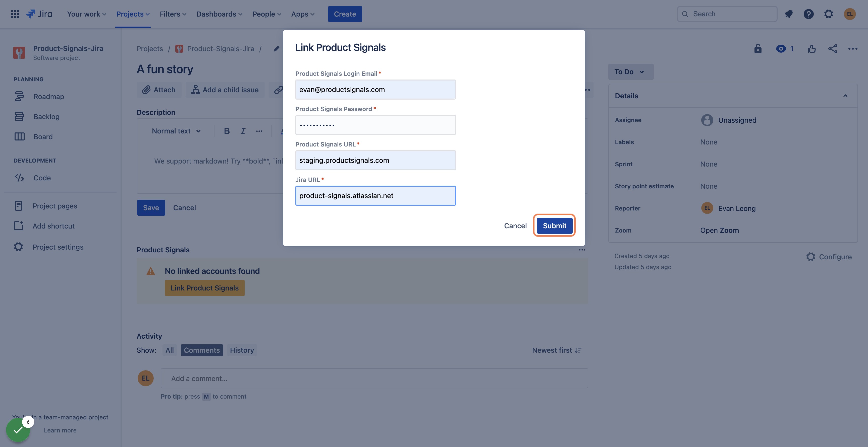Open the notifications icon in the header
Image resolution: width=868 pixels, height=447 pixels.
click(x=788, y=14)
